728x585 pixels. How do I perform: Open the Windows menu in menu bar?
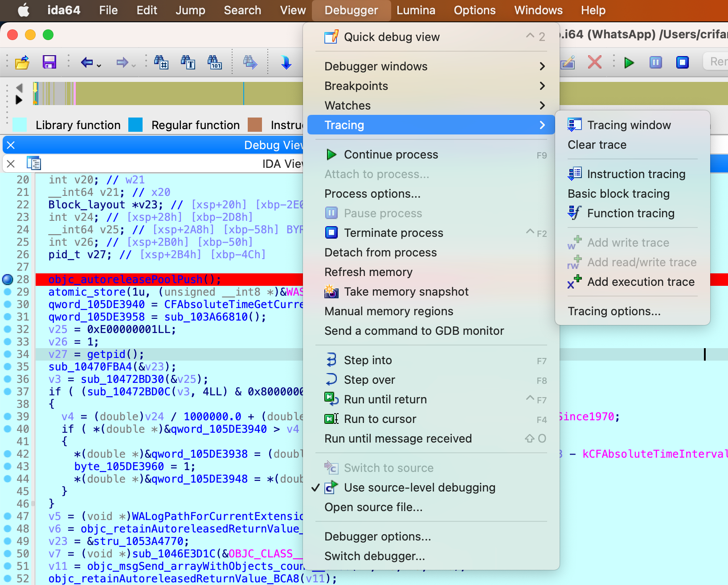(538, 10)
